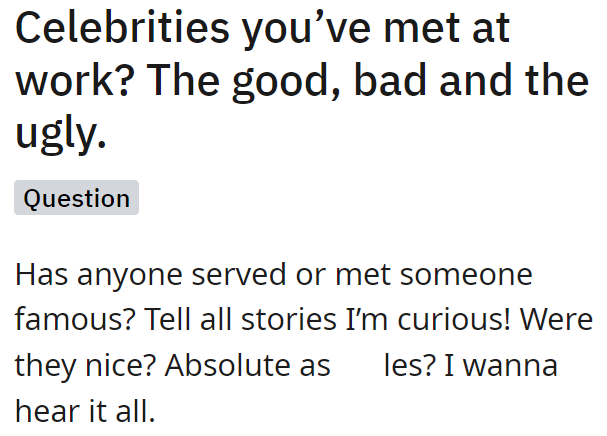
Task: Click "good, bad and the" in the title
Action: point(425,81)
